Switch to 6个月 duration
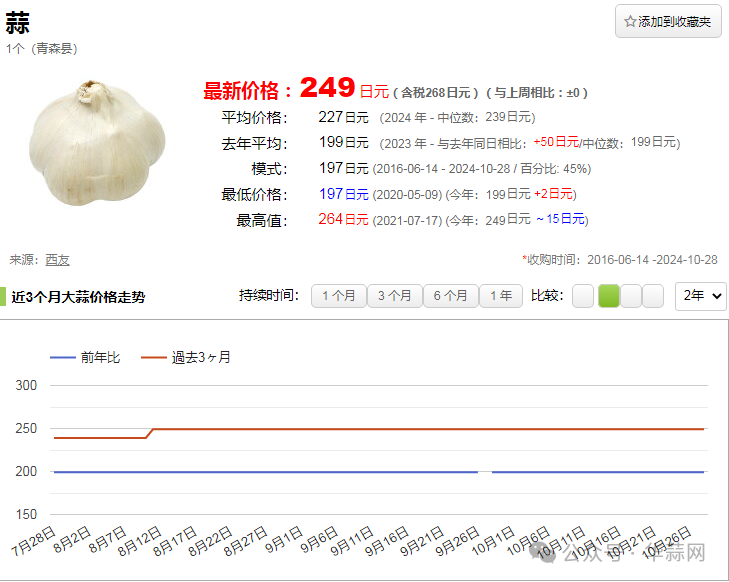The height and width of the screenshot is (582, 729). pos(450,296)
